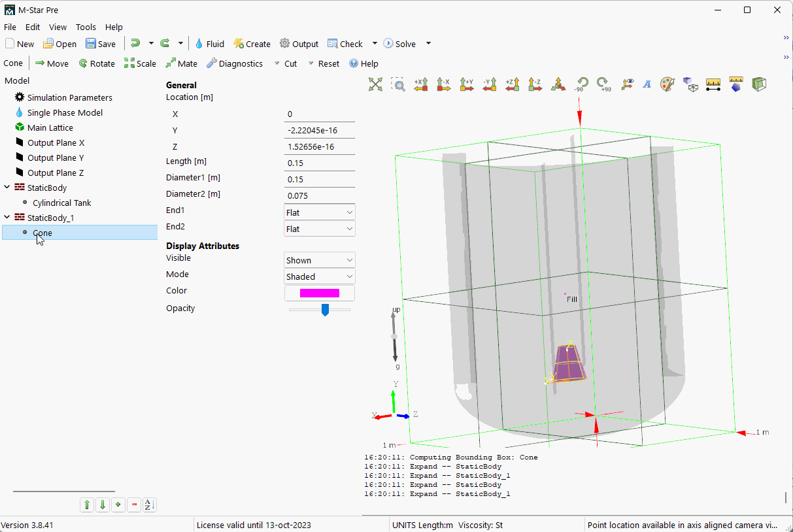Image resolution: width=793 pixels, height=532 pixels.
Task: Collapse the StaticBody tree node
Action: tap(7, 188)
